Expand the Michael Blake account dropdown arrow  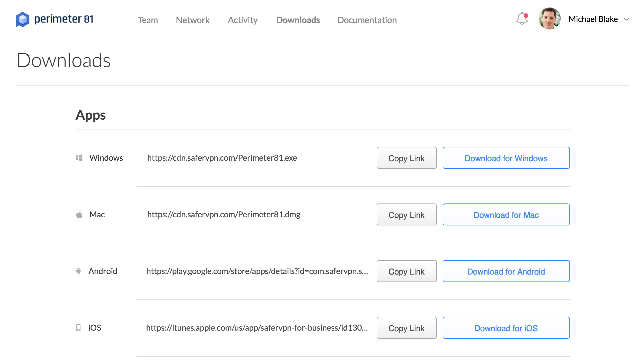click(x=627, y=19)
